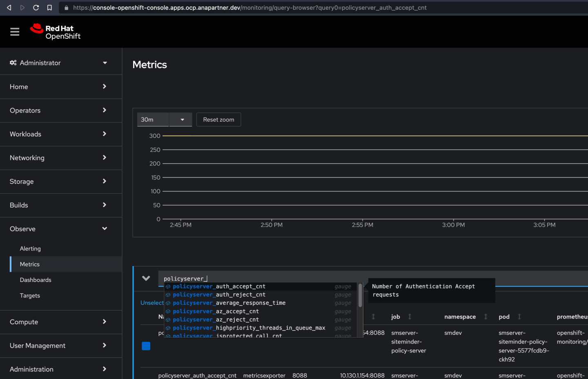This screenshot has height=379, width=588.
Task: Sort the job column with its sort icon
Action: pyautogui.click(x=410, y=317)
